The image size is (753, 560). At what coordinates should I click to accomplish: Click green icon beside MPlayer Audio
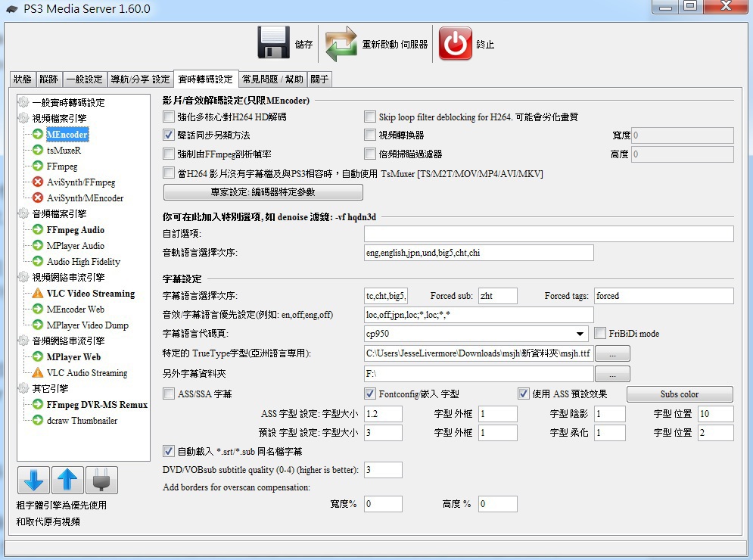(38, 245)
